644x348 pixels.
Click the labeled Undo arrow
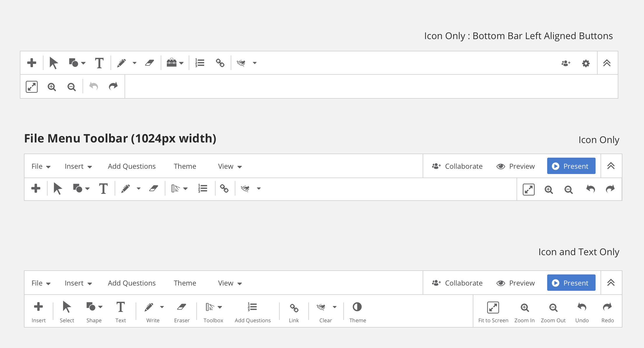click(582, 312)
